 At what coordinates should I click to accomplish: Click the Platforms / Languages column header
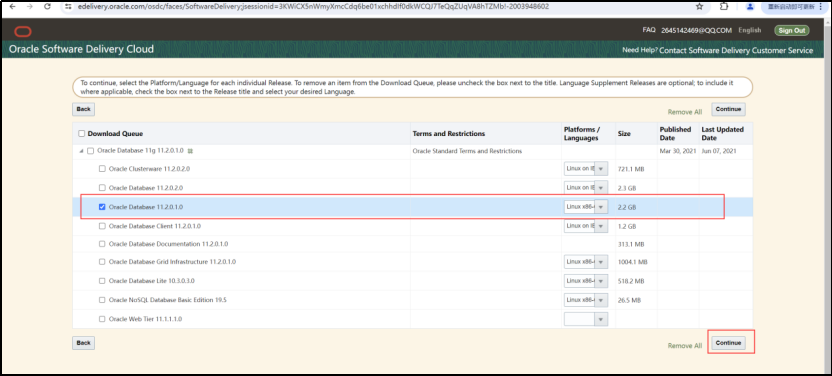coord(582,134)
